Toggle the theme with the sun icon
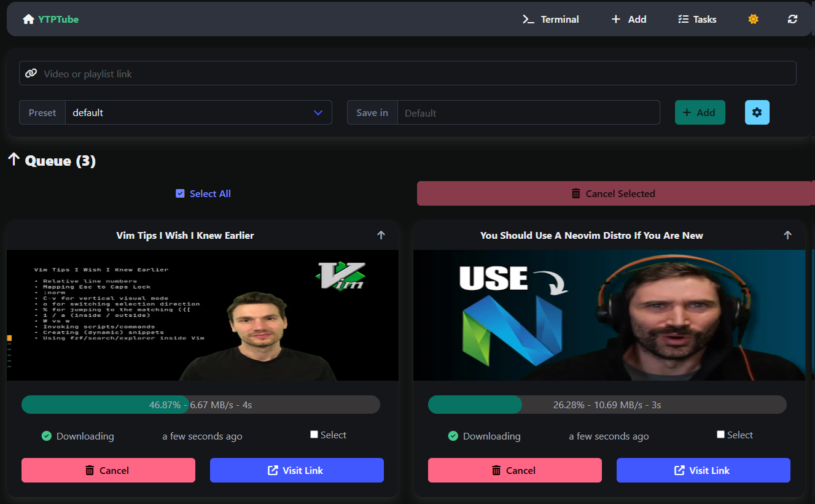This screenshot has width=815, height=504. [754, 19]
